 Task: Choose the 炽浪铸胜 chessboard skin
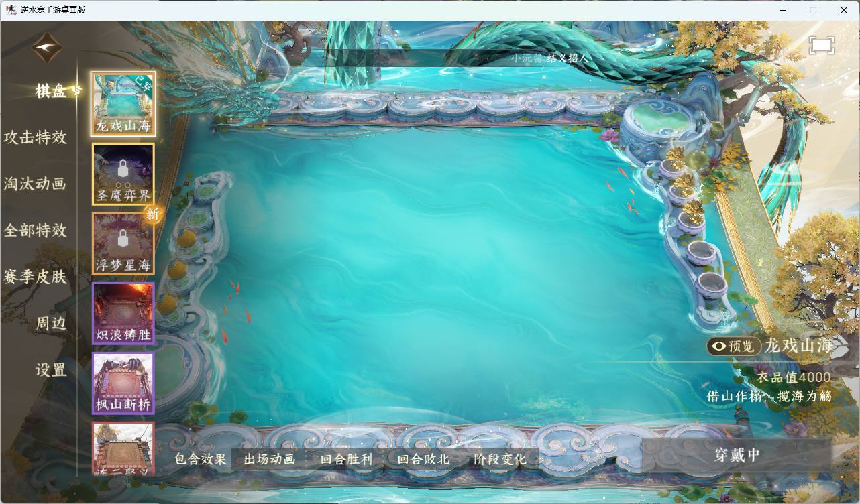[x=123, y=314]
